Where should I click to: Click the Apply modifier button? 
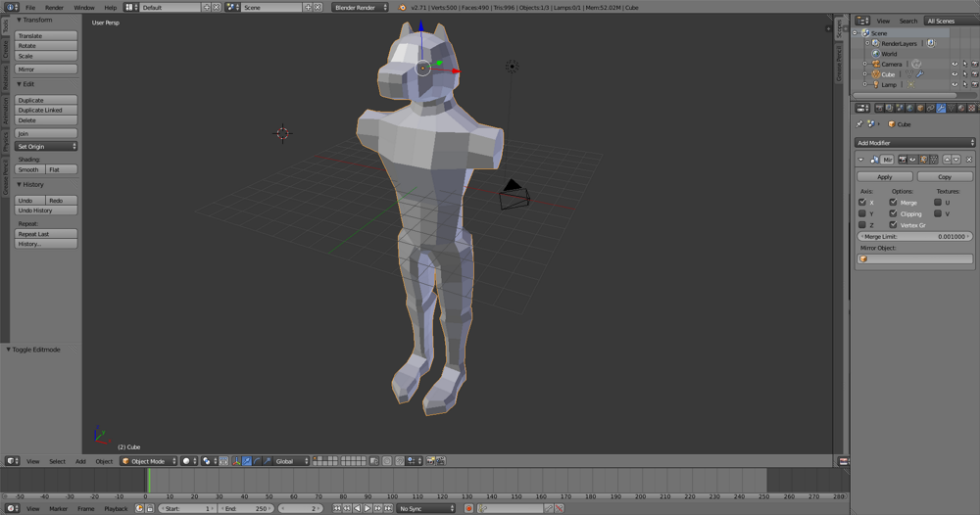tap(884, 177)
